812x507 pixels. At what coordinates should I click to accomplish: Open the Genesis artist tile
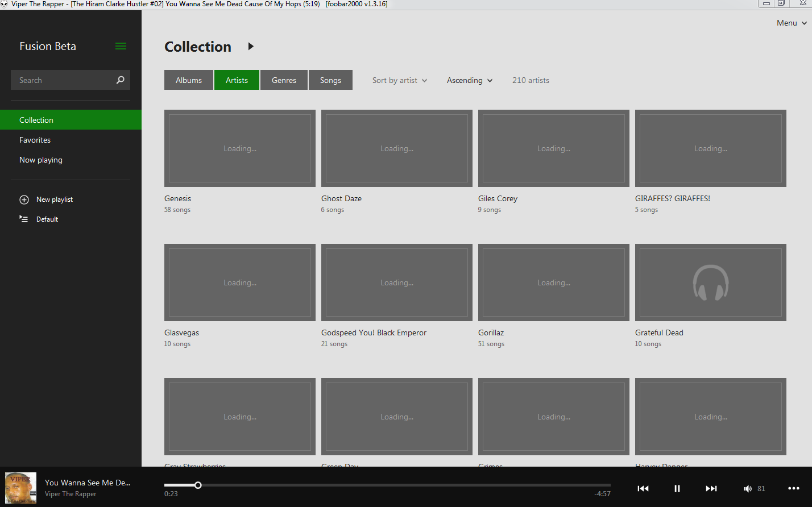pyautogui.click(x=240, y=148)
